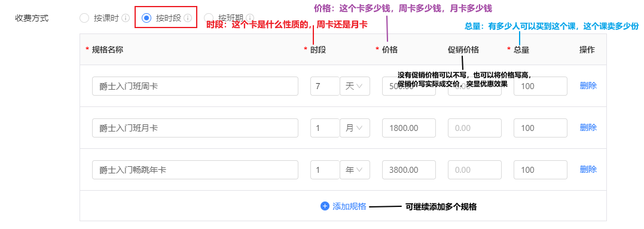Open the 天 unit dropdown
Image resolution: width=644 pixels, height=229 pixels.
pos(355,86)
